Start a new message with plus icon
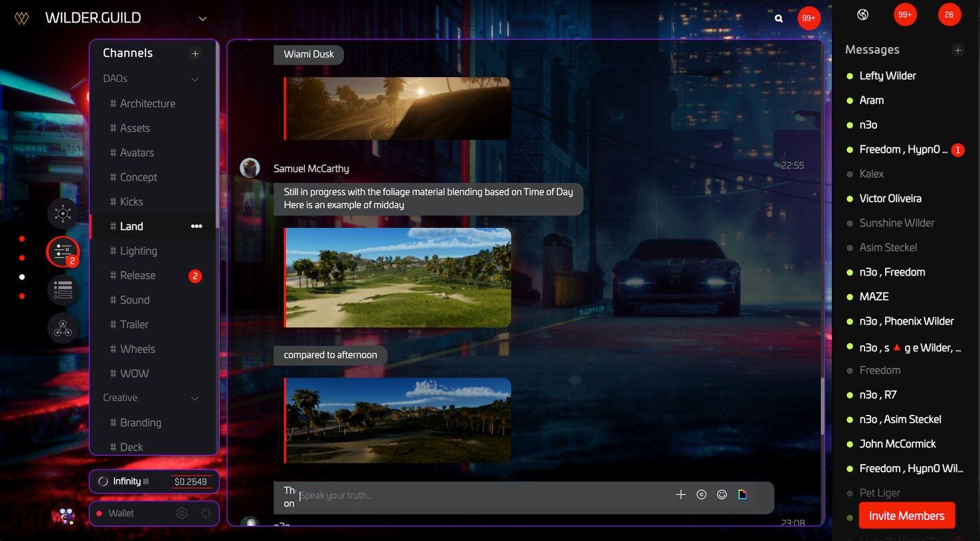 (x=957, y=50)
